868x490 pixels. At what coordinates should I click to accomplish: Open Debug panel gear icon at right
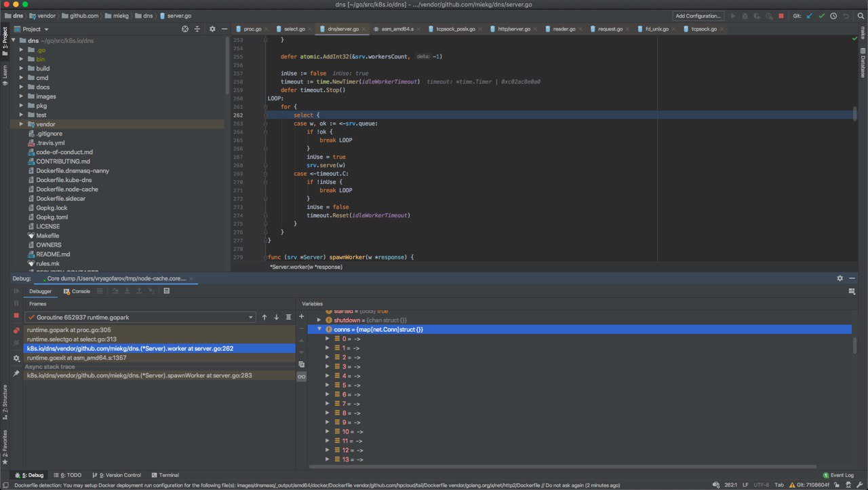pyautogui.click(x=840, y=278)
